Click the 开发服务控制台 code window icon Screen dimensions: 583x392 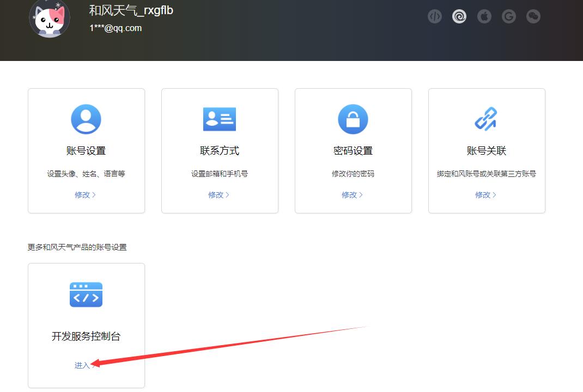86,295
